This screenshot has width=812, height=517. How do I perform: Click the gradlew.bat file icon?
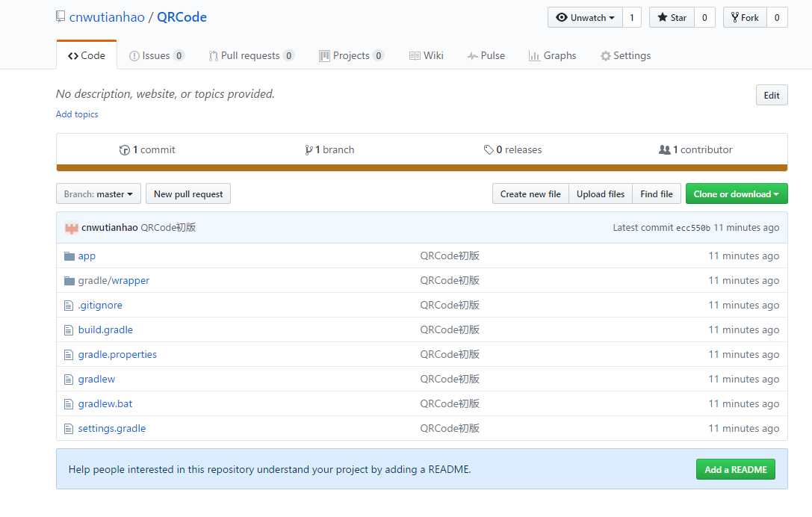(x=69, y=404)
